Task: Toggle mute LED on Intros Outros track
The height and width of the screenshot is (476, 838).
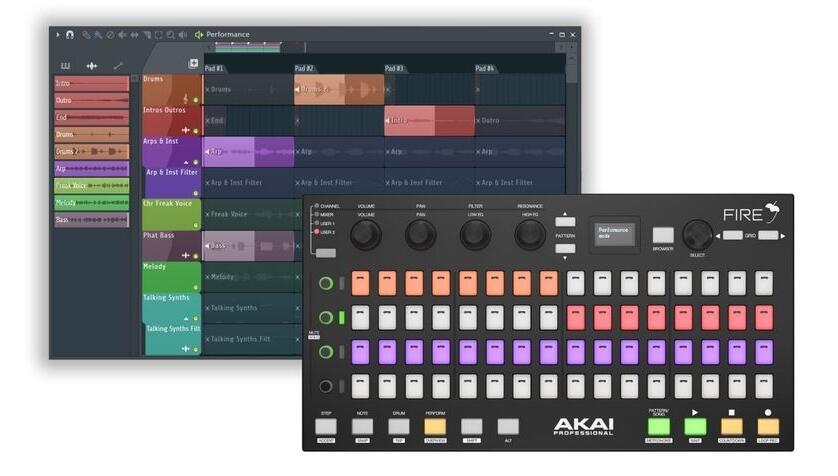Action: pos(196,131)
